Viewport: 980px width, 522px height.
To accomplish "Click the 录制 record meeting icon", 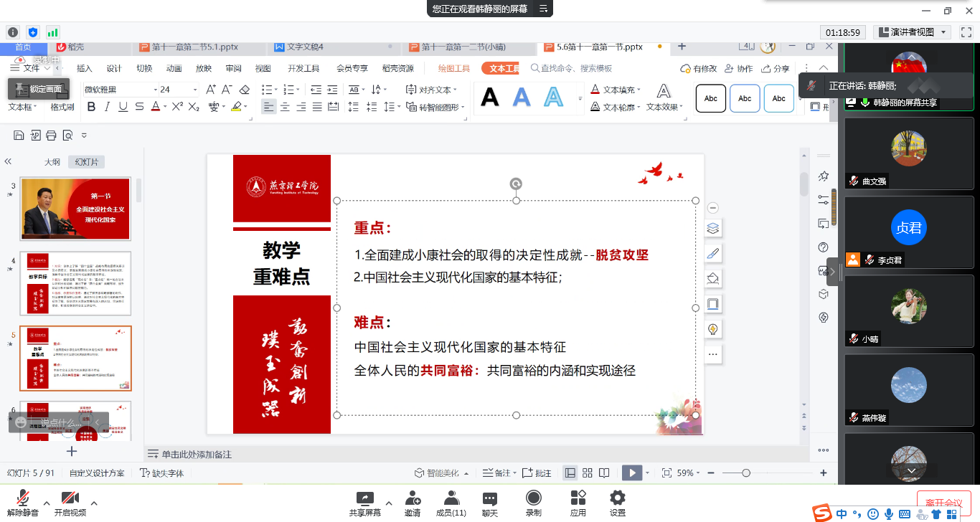I will pos(533,503).
